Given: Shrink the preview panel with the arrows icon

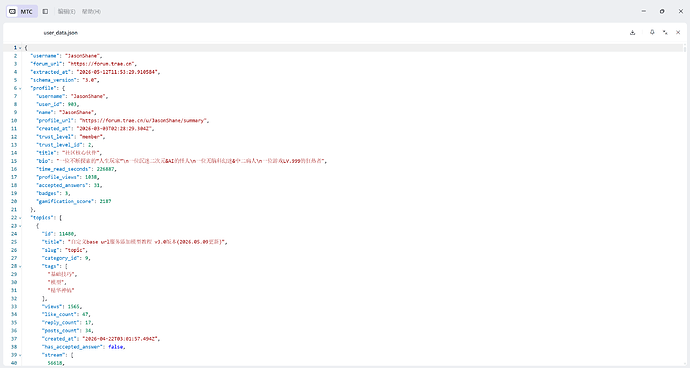Looking at the screenshot, I should click(665, 33).
